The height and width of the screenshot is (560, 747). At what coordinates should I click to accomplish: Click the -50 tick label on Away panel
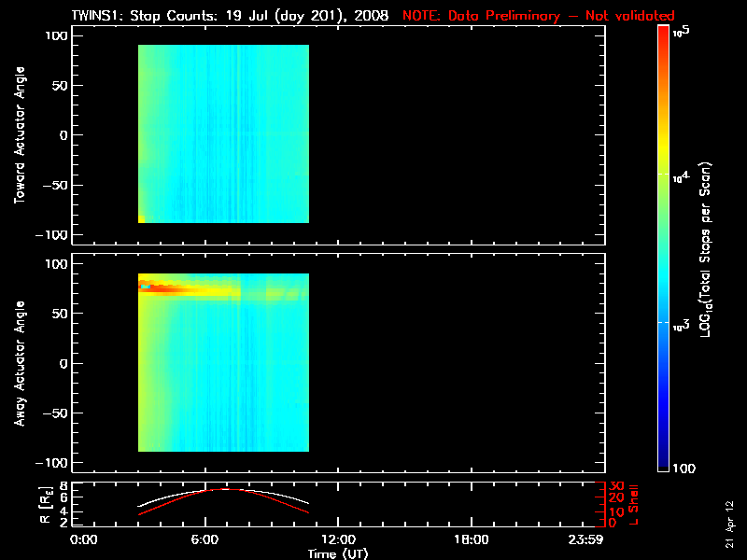pos(55,413)
